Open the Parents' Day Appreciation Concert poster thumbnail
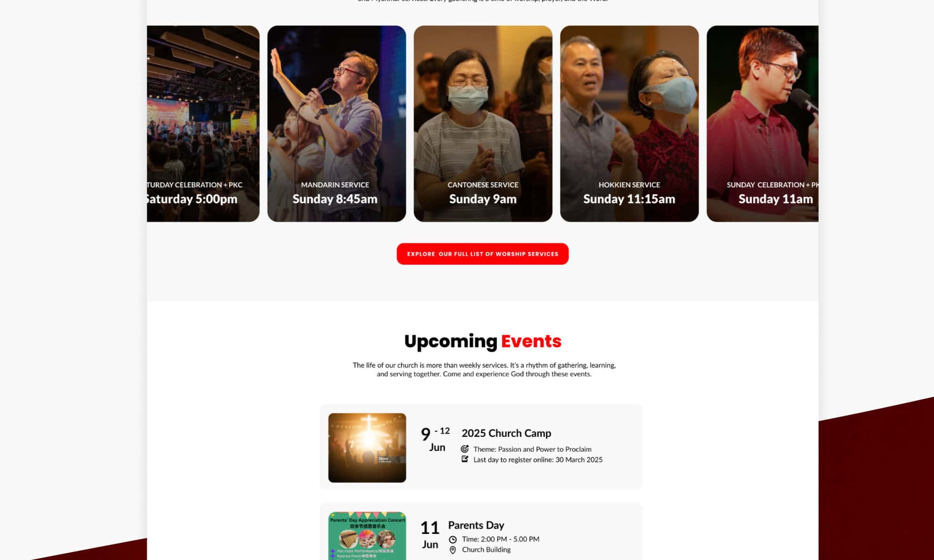 pos(367,536)
